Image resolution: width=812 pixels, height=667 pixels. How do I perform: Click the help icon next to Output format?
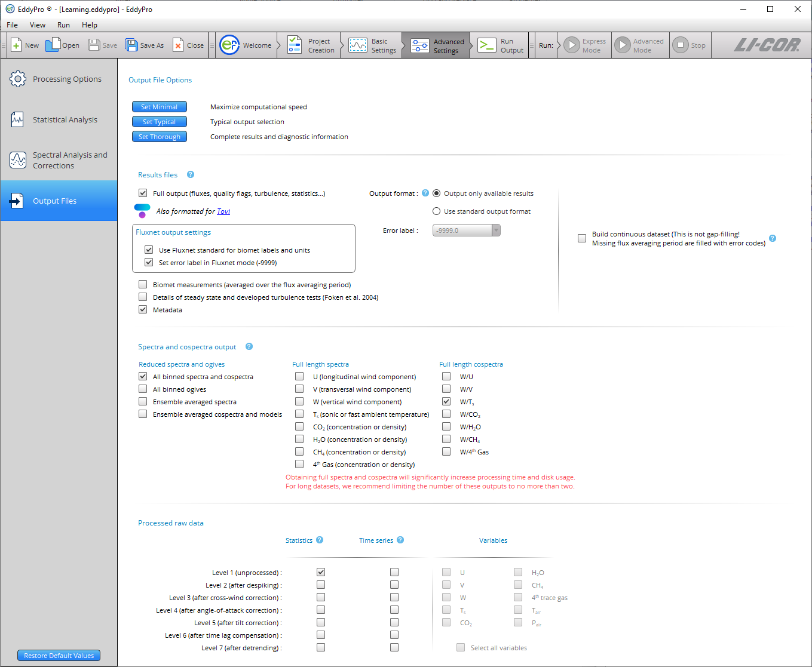(425, 193)
